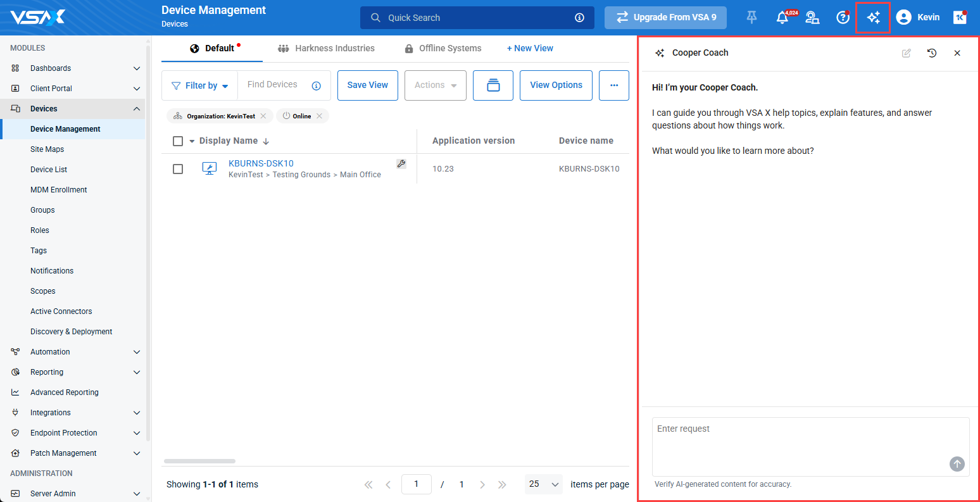This screenshot has height=502, width=980.
Task: Select Site Maps in sidebar
Action: pyautogui.click(x=47, y=149)
